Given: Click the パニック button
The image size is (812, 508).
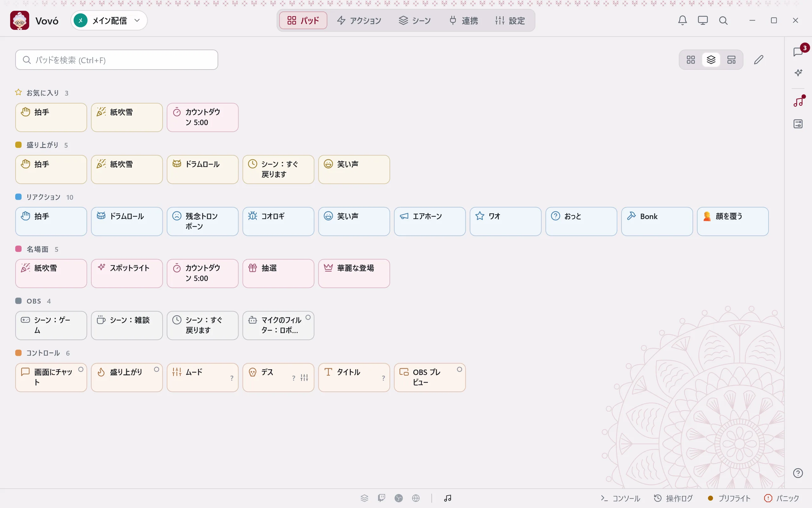Looking at the screenshot, I should click(x=782, y=498).
